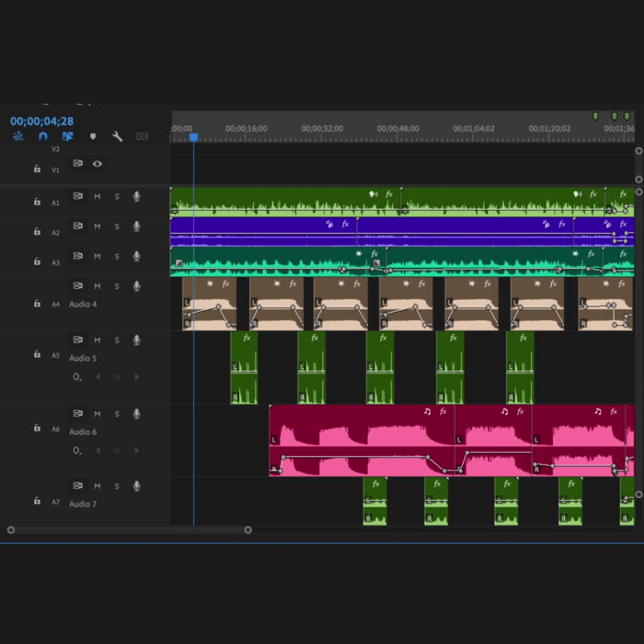Viewport: 644px width, 644px height.
Task: Click the source patching icon on track A7
Action: coord(78,486)
